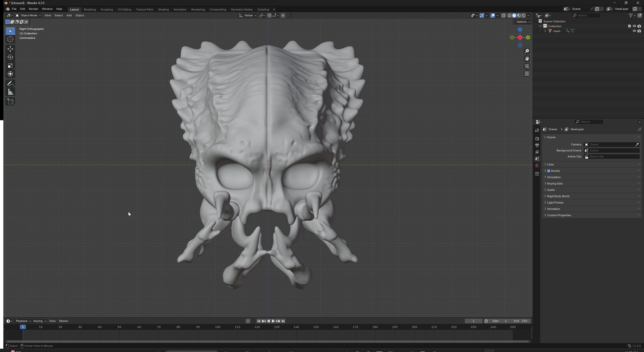The image size is (644, 352).
Task: Open the Render menu
Action: click(x=34, y=9)
